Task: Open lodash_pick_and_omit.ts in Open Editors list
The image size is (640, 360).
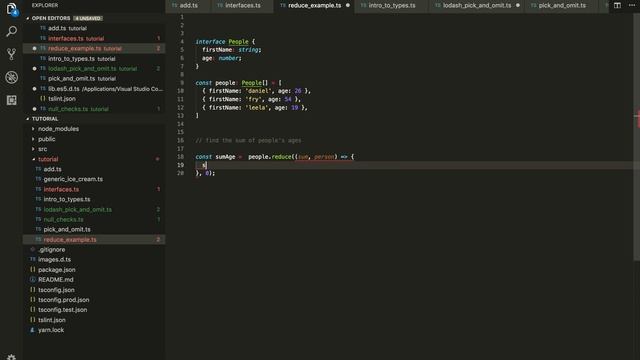Action: click(x=93, y=69)
